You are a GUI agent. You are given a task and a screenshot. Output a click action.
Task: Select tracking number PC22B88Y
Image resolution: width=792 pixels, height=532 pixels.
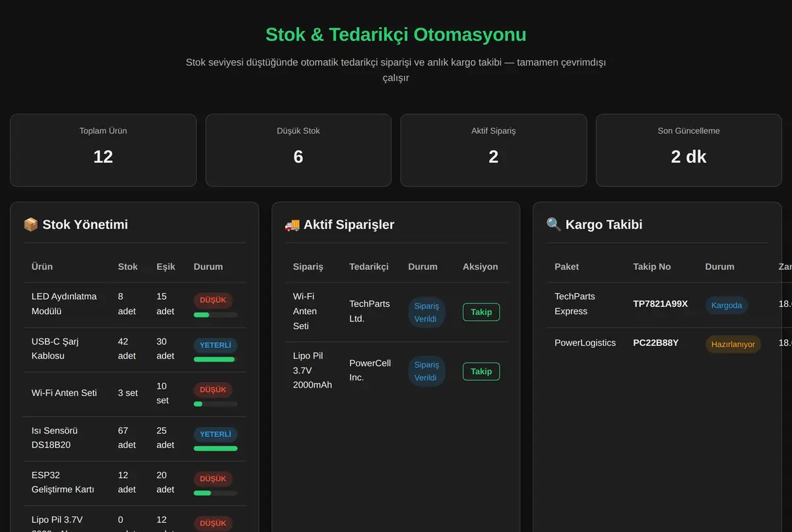(656, 343)
